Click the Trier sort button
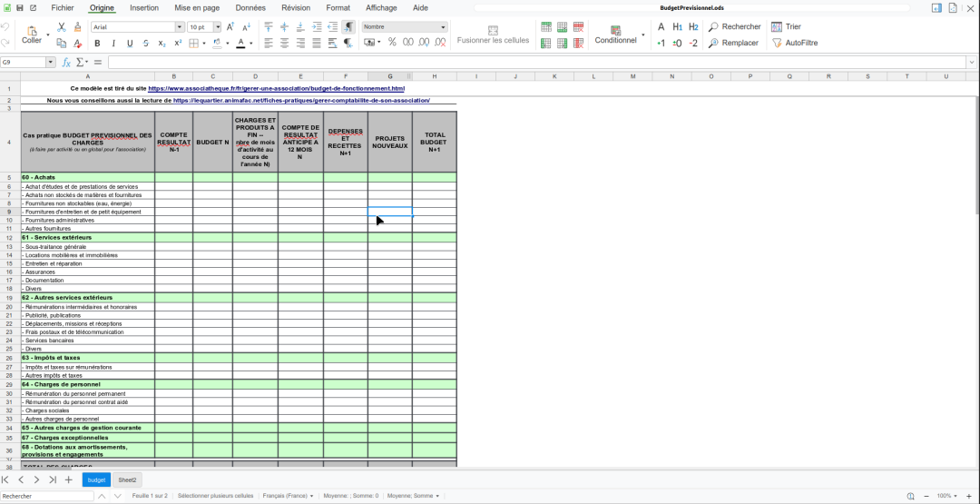 [x=786, y=27]
